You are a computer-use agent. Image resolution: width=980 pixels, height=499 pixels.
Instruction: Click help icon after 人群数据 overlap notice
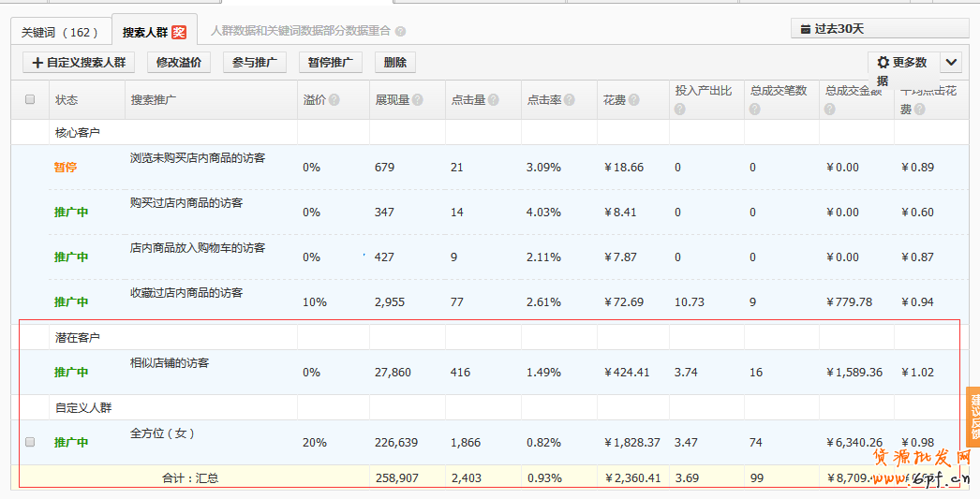(x=401, y=31)
